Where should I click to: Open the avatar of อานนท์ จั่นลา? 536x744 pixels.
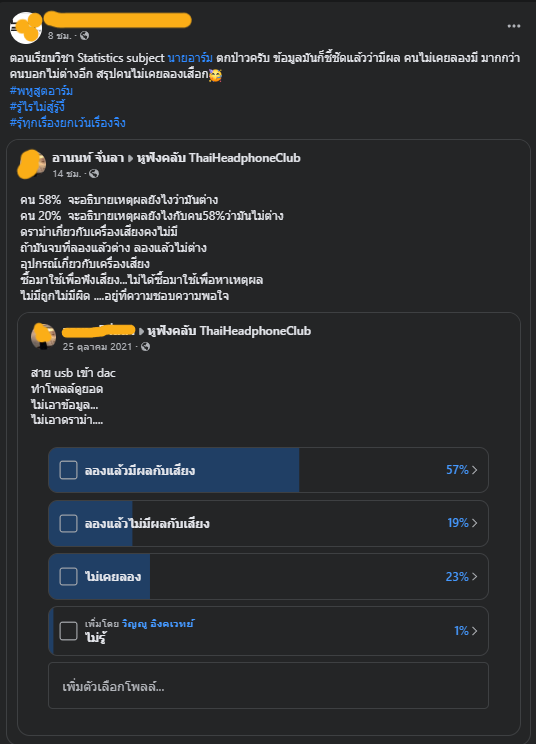pyautogui.click(x=32, y=164)
